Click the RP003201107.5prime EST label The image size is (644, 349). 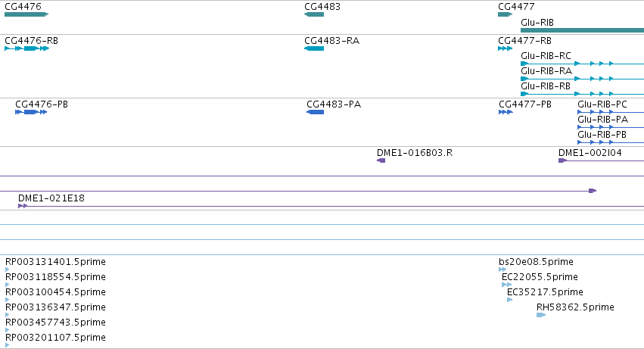(55, 338)
